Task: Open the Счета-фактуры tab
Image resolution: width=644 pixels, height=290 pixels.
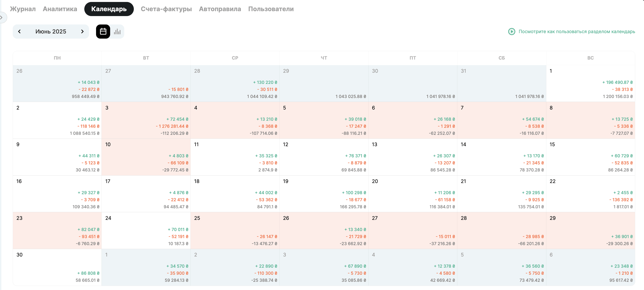Action: [x=166, y=9]
